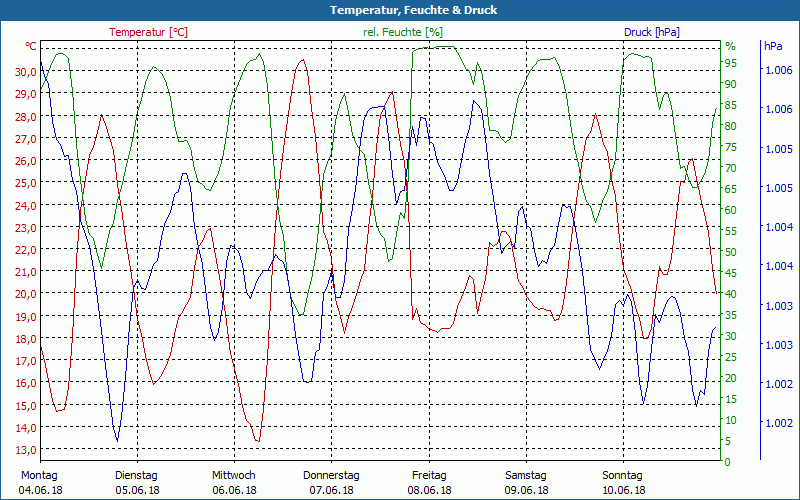The image size is (800, 500).
Task: Click the 21,0 temperature axis value
Action: coord(26,272)
